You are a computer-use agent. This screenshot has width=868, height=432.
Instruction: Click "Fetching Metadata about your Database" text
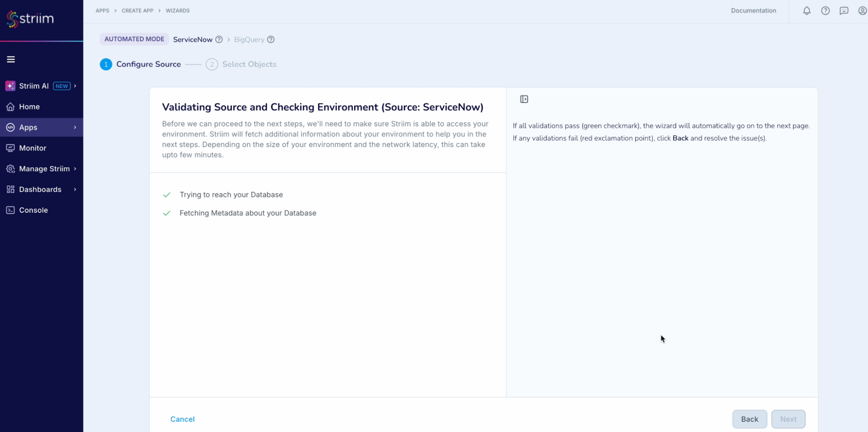pos(248,213)
